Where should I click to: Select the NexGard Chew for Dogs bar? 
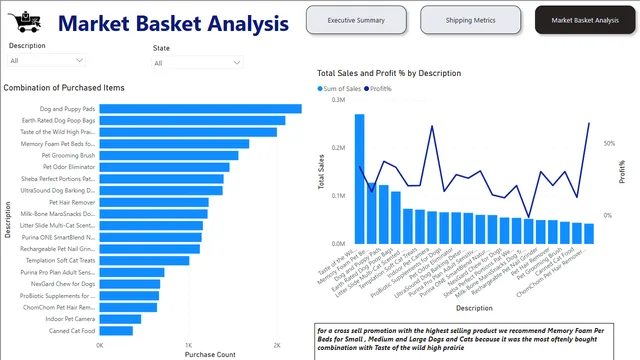coord(130,284)
